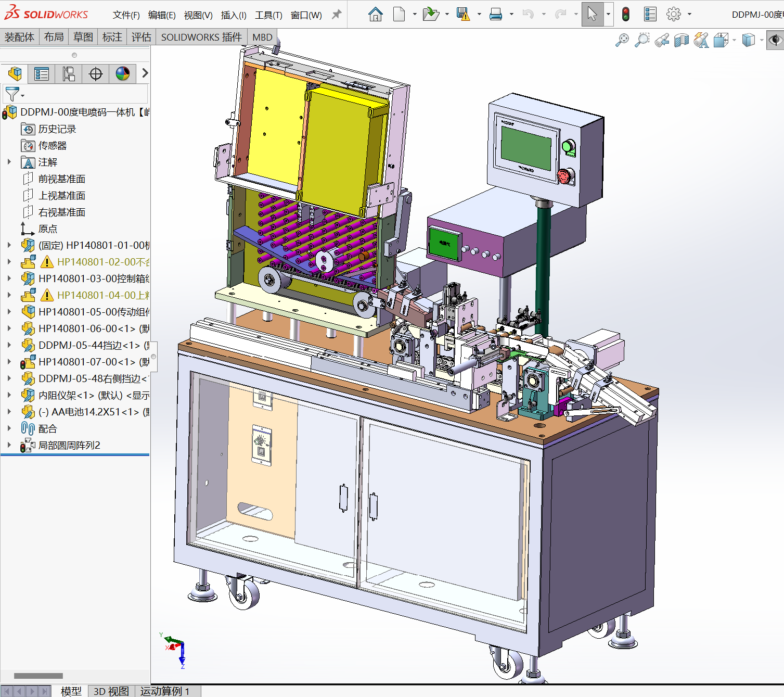Image resolution: width=784 pixels, height=697 pixels.
Task: Switch to PropertyManager tab
Action: (41, 74)
